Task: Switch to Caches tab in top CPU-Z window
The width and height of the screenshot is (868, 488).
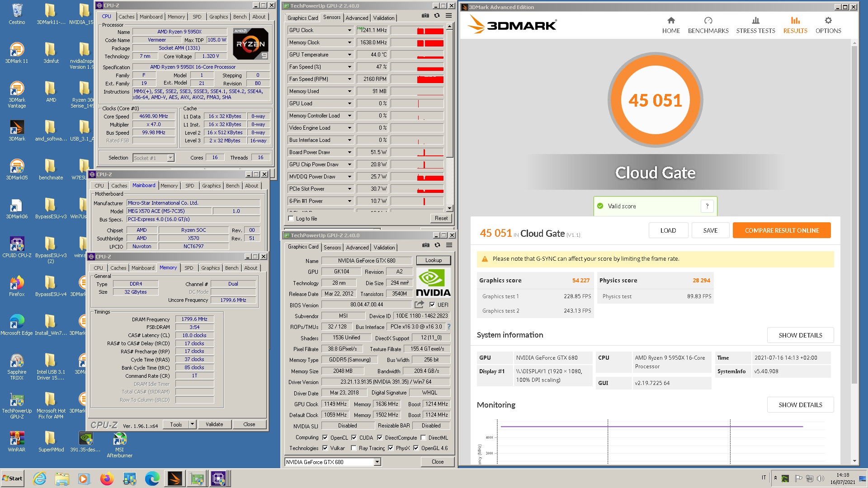Action: pyautogui.click(x=126, y=17)
